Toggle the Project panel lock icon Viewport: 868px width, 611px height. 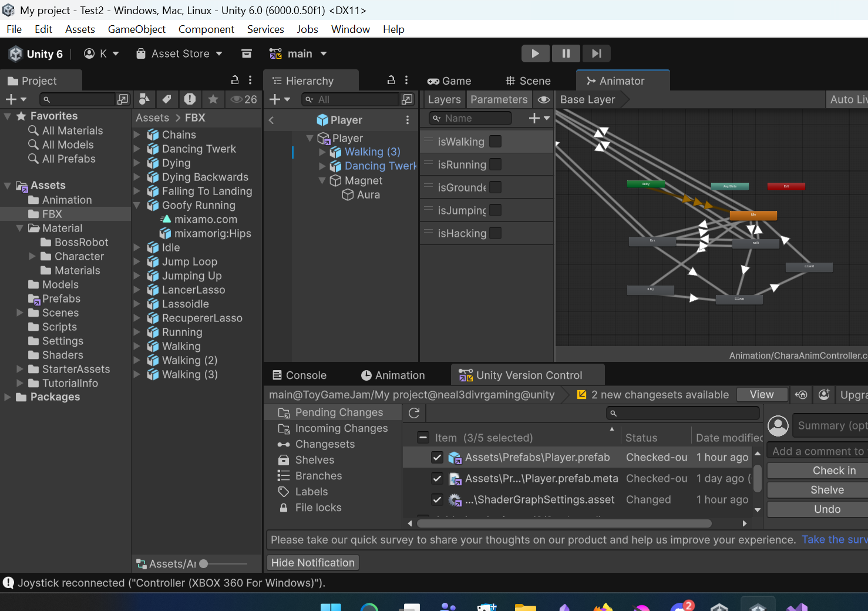click(x=235, y=80)
